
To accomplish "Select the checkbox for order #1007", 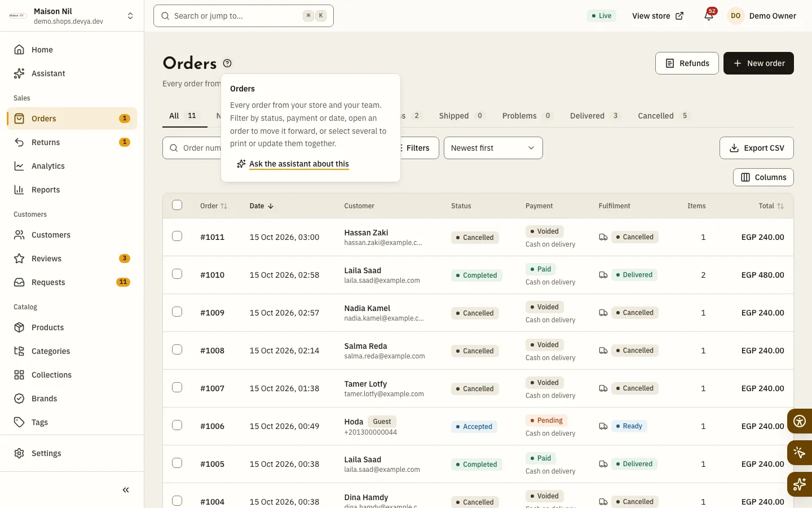I will point(177,387).
